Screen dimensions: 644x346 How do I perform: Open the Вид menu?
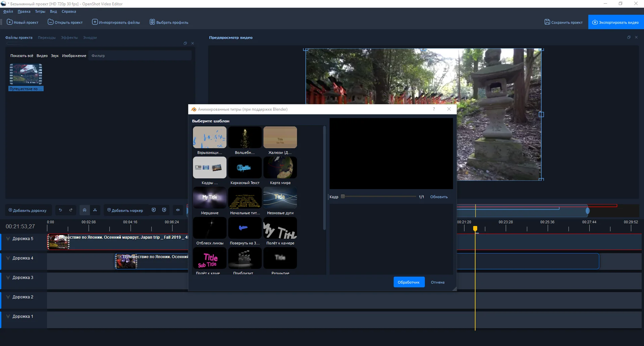coord(53,11)
